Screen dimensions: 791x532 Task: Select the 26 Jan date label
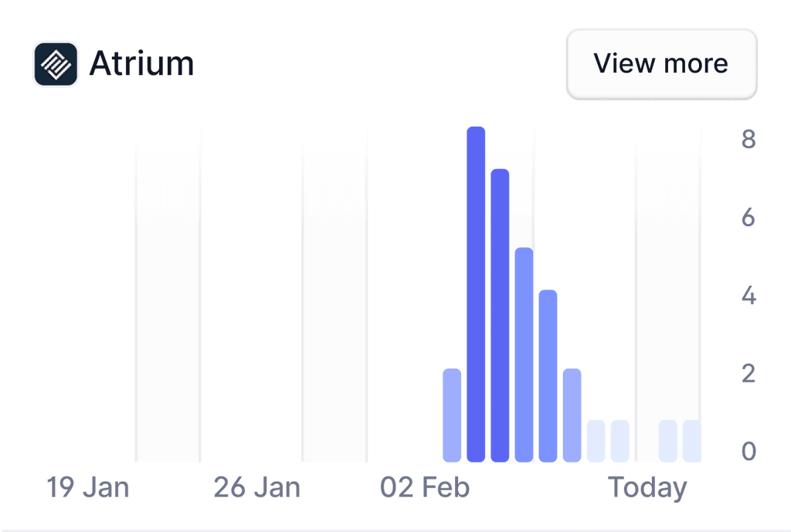[x=256, y=488]
